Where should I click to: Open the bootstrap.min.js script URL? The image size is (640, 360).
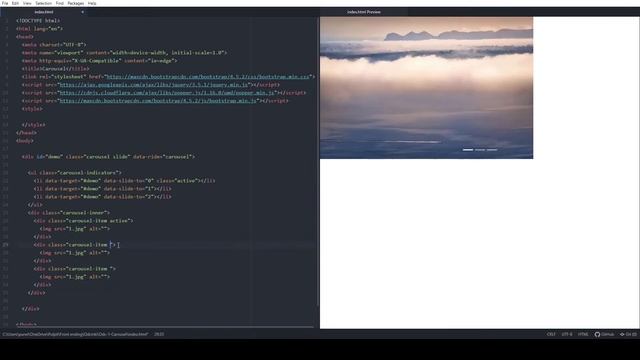158,100
